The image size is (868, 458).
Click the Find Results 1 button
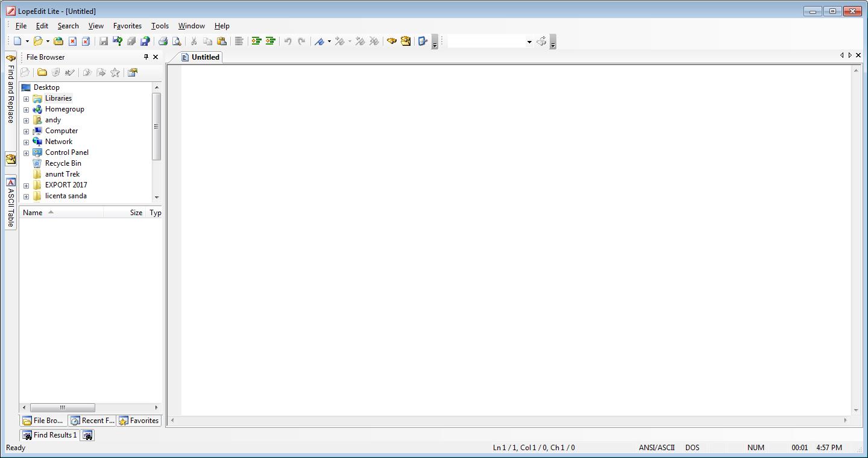[x=49, y=435]
